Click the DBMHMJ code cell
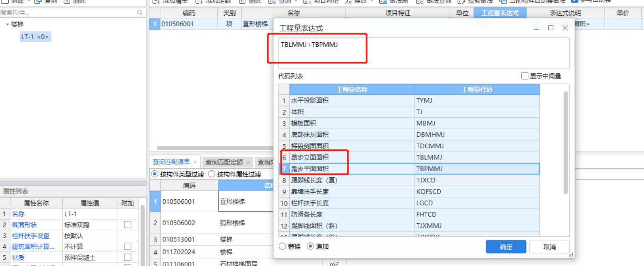 (x=477, y=135)
